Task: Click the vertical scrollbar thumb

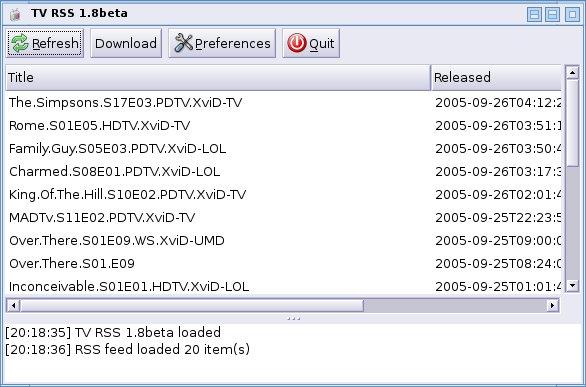Action: [x=572, y=123]
